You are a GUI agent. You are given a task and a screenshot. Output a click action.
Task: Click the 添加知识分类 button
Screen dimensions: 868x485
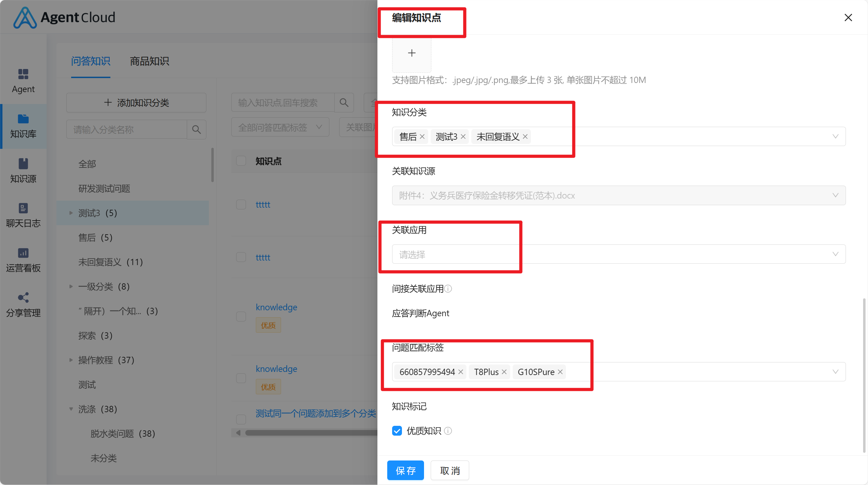click(x=136, y=103)
